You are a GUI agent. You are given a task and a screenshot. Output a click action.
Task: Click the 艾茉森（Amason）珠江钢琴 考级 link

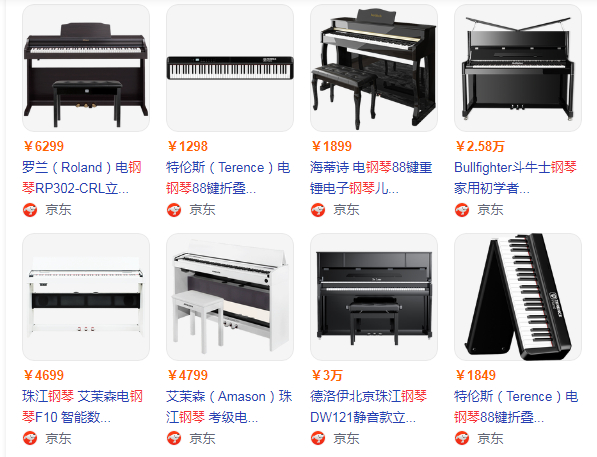click(229, 406)
